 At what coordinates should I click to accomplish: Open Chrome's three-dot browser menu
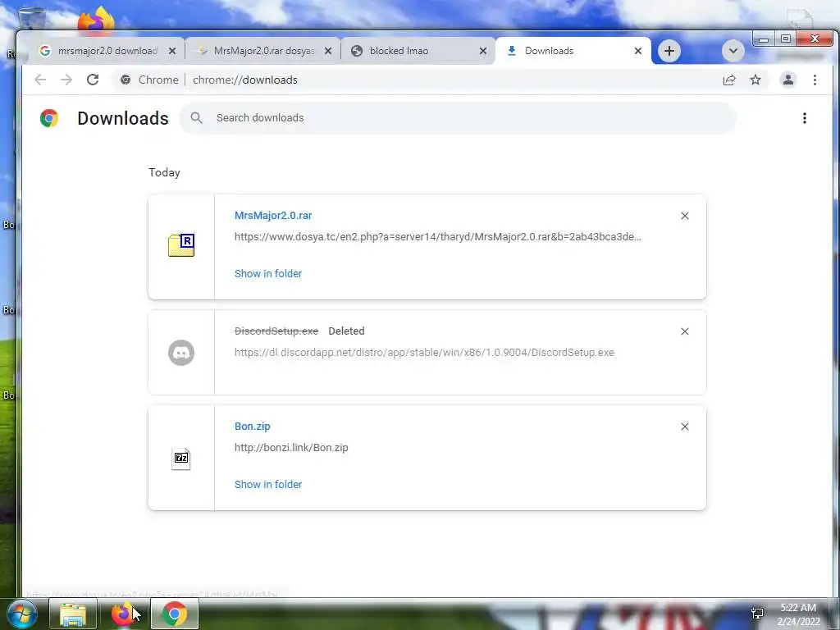815,80
